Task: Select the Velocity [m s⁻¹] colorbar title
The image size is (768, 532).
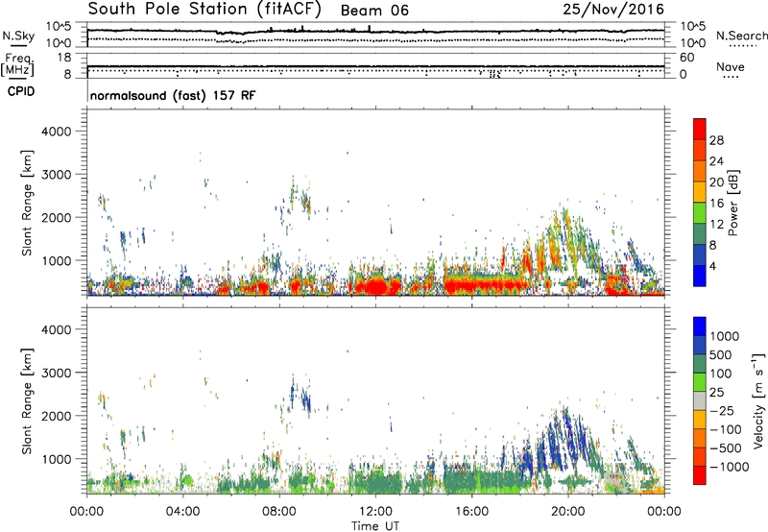Action: click(759, 400)
